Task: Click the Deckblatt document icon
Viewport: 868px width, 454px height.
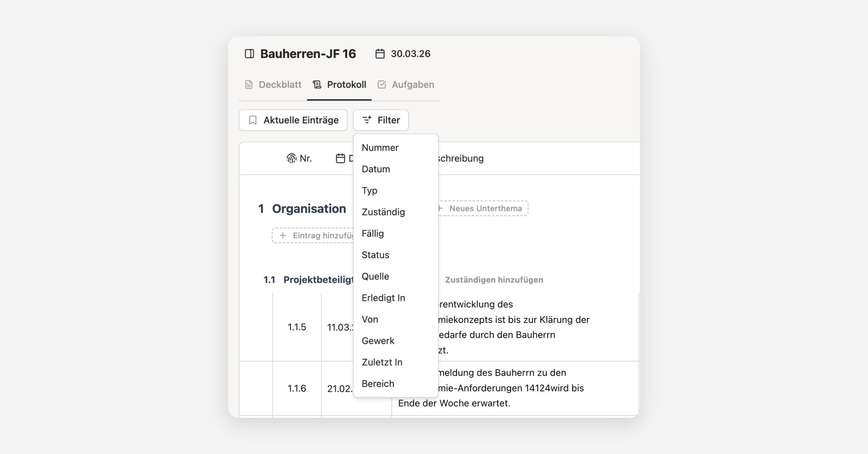Action: tap(248, 85)
